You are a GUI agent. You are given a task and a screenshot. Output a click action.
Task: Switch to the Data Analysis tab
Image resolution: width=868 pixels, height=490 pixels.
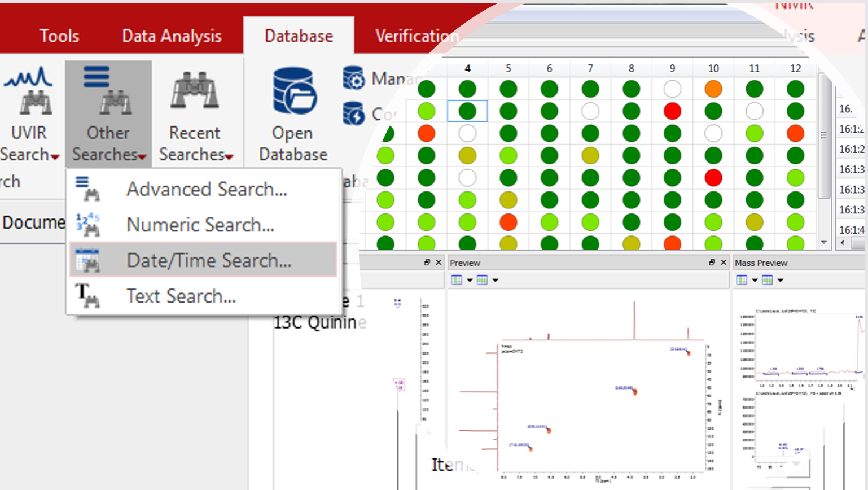point(172,36)
